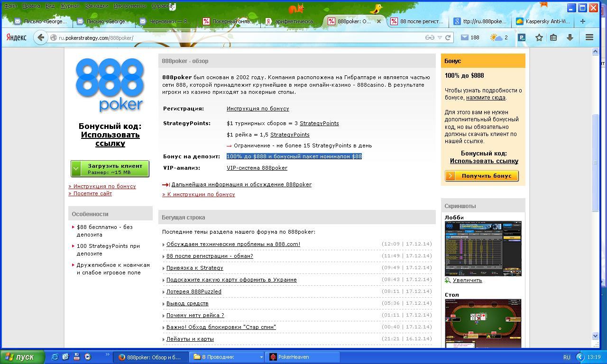Click the Загрузить клиент green button
The height and width of the screenshot is (364, 607).
coord(110,168)
